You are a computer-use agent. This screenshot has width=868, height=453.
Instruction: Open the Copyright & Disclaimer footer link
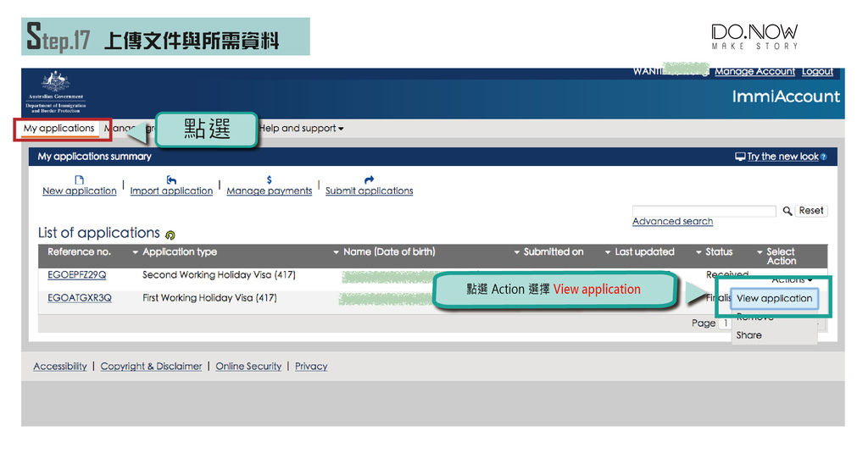(151, 366)
